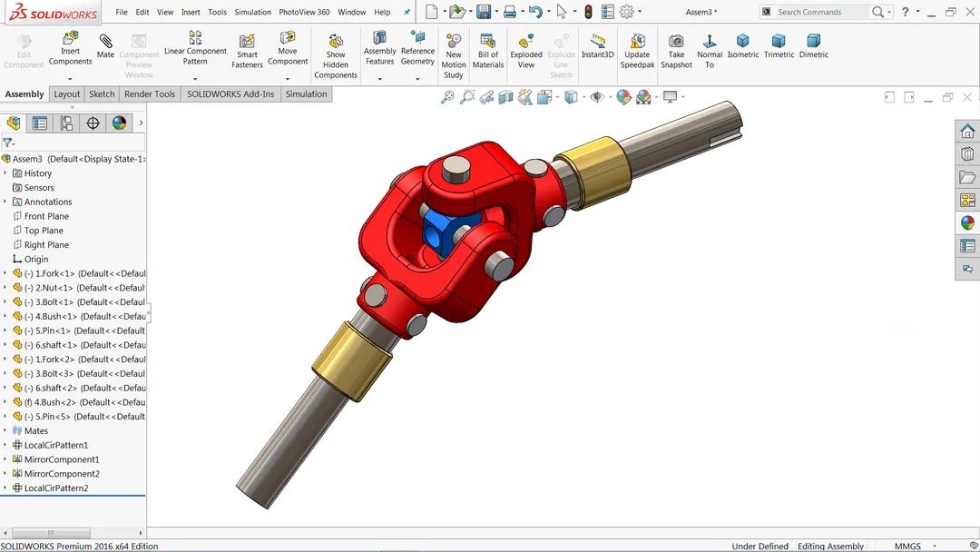Click the Section View icon
Image resolution: width=980 pixels, height=552 pixels.
(505, 97)
